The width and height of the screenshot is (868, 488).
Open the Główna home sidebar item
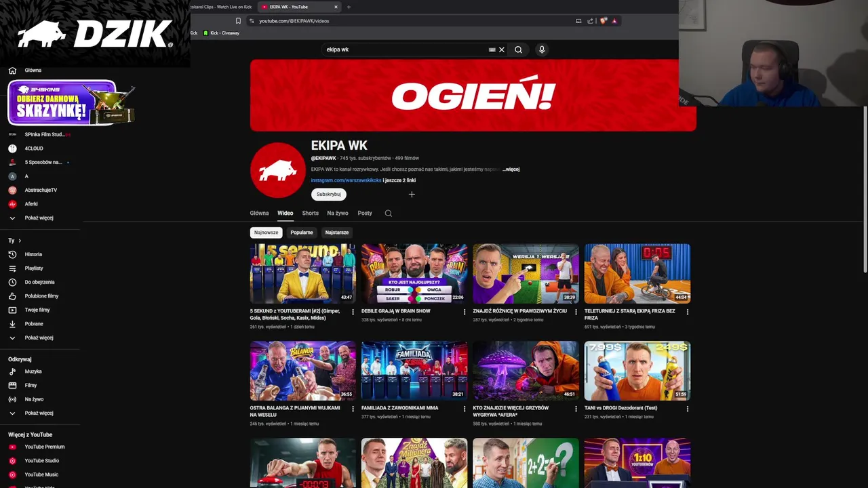click(33, 70)
